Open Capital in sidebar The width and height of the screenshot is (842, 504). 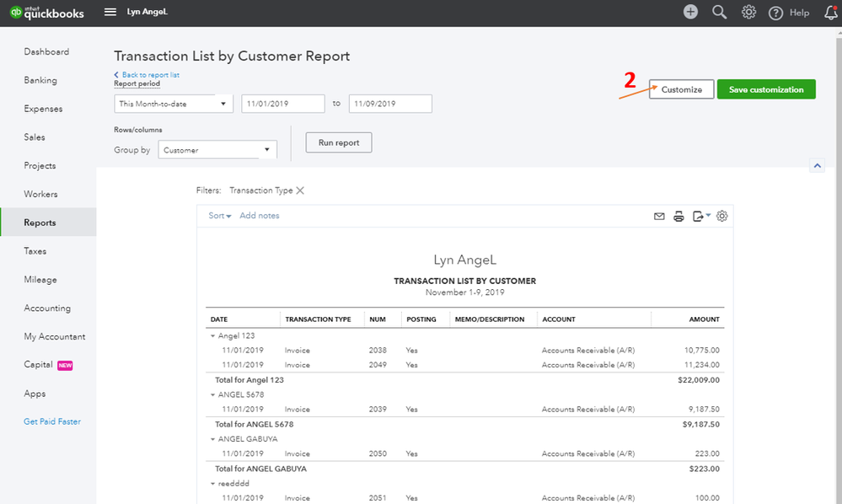click(38, 364)
